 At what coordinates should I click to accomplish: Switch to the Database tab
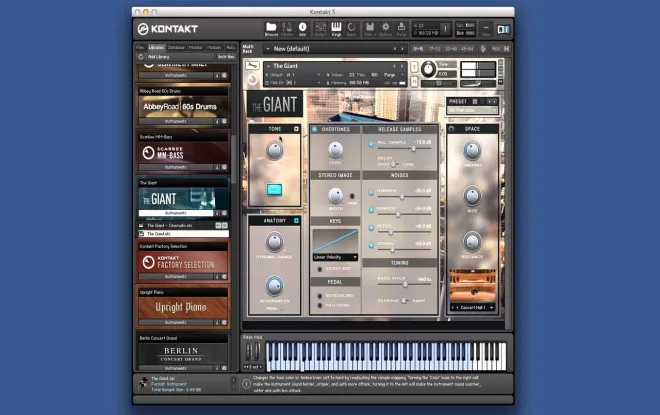pos(176,48)
